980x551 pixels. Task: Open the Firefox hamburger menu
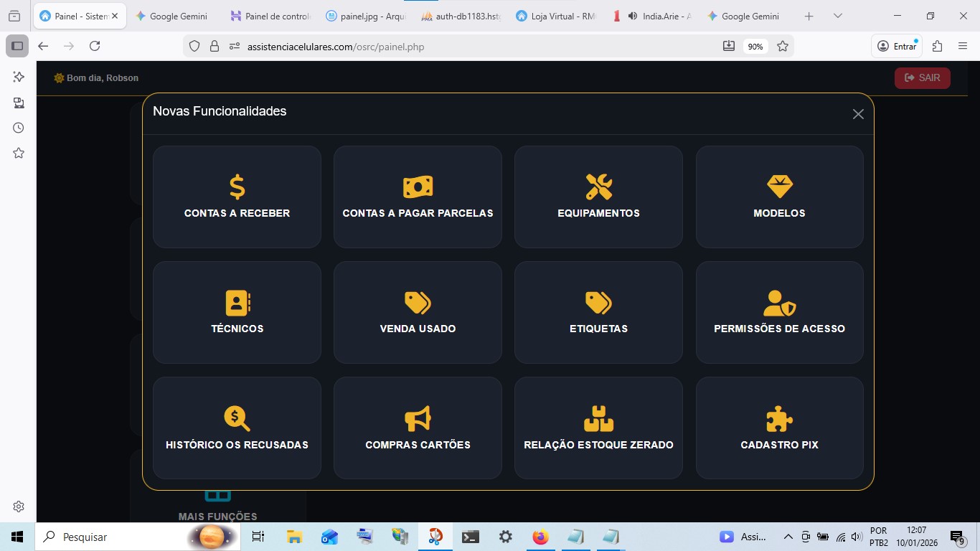click(x=963, y=46)
